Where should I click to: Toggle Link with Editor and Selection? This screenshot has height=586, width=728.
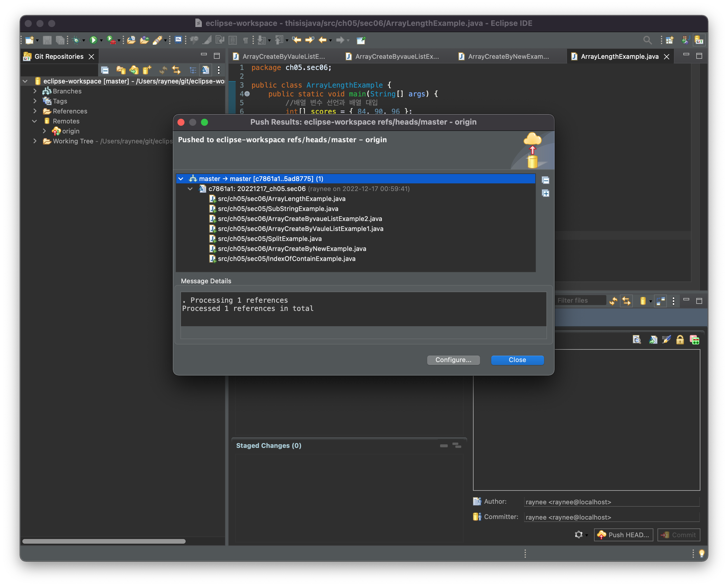176,70
